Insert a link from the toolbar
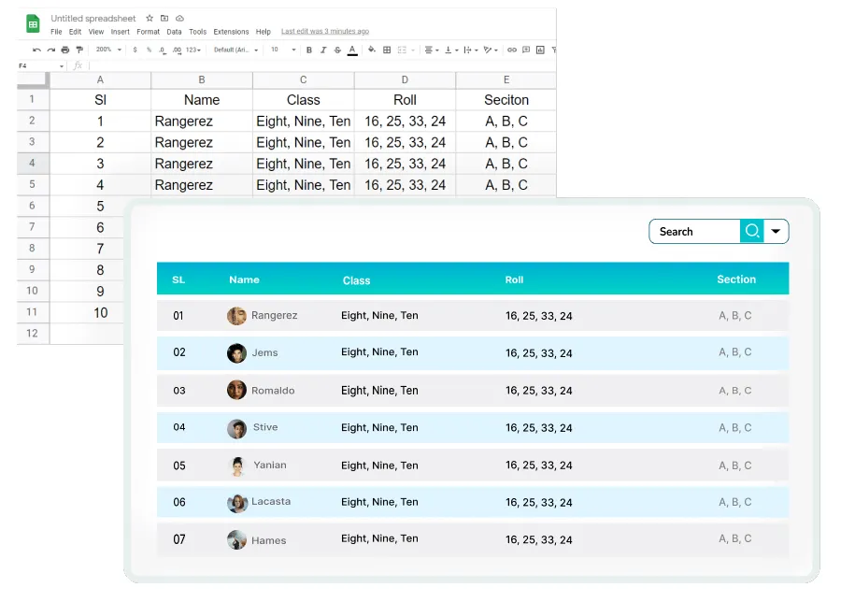The image size is (855, 616). [x=511, y=50]
